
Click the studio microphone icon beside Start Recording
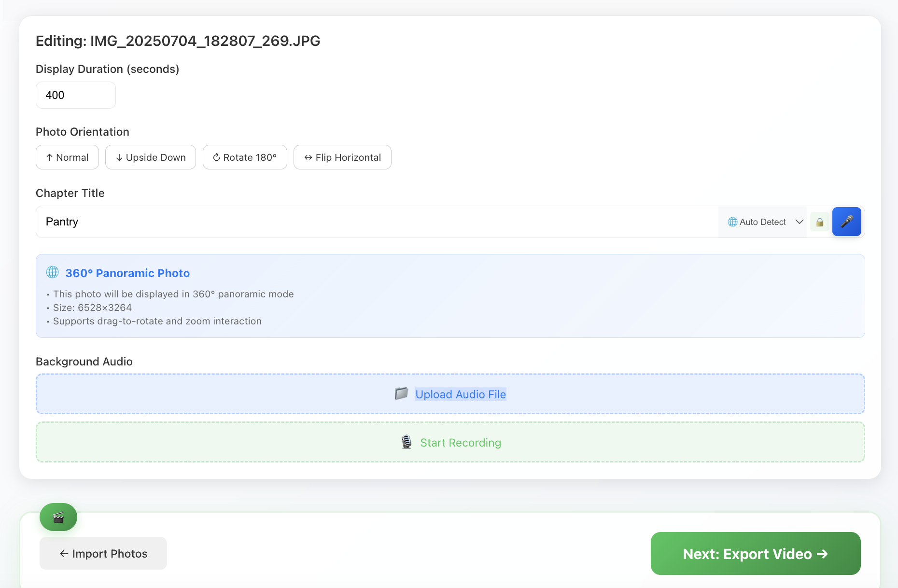(x=407, y=442)
